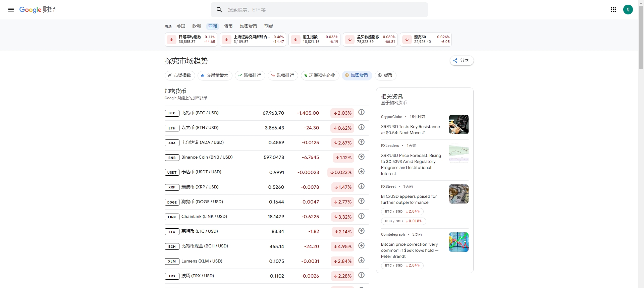Add Lumens XLM to watchlist
This screenshot has height=288, width=644.
361,260
